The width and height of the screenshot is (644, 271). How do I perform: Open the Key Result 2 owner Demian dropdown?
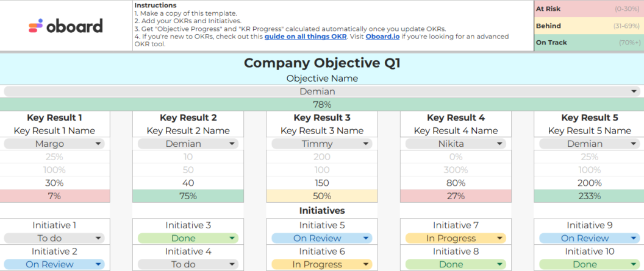[x=188, y=144]
